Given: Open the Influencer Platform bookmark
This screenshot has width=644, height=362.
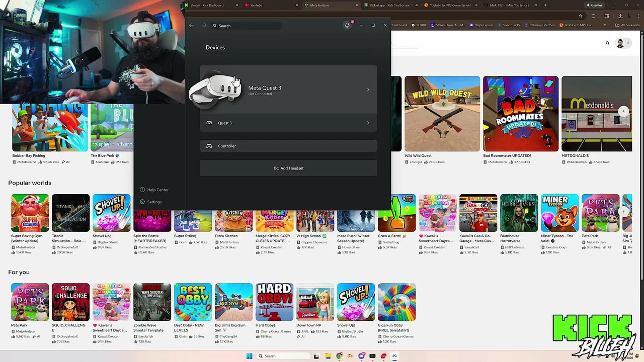Looking at the screenshot, I should pyautogui.click(x=540, y=25).
